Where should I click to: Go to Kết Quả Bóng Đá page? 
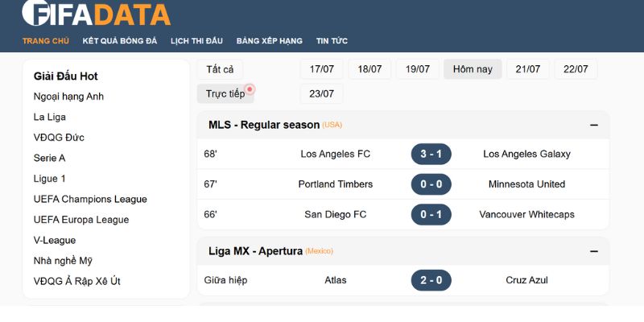[120, 41]
